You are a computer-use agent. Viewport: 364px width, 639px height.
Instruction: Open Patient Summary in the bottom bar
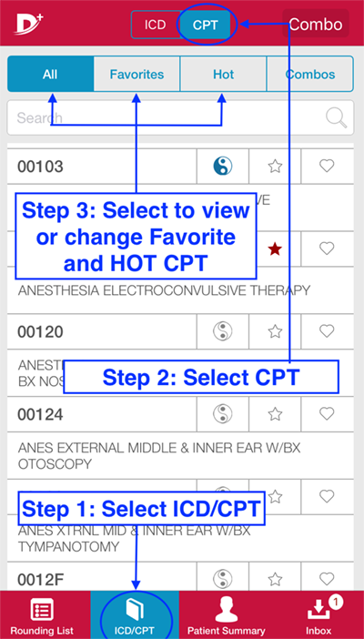coord(226,615)
